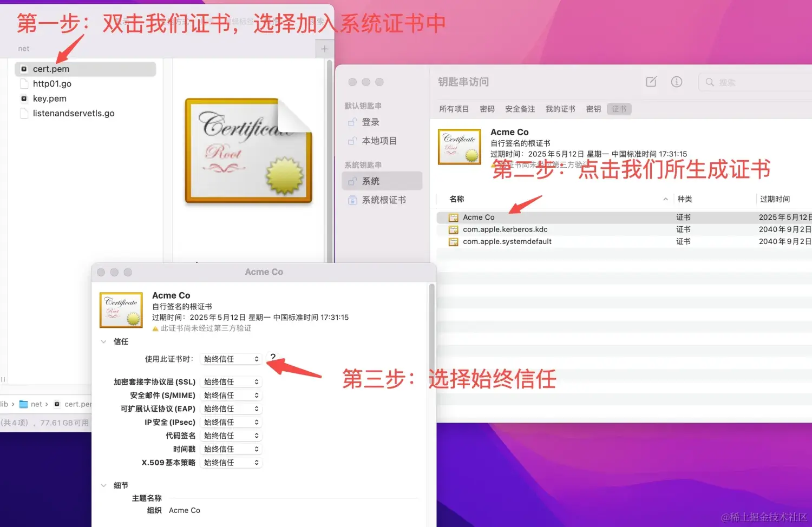
Task: Open the X.509基本策略 trust dropdown
Action: click(231, 463)
